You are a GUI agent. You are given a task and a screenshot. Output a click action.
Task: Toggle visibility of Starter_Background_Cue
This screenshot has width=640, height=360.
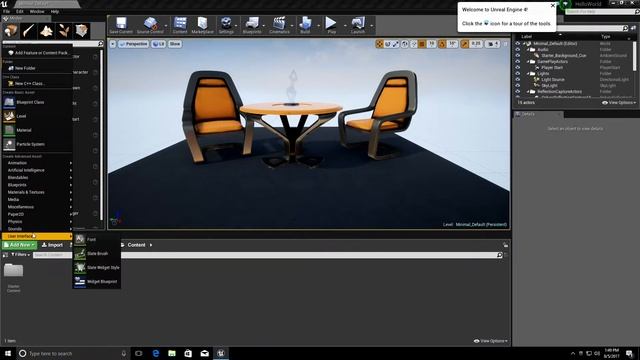click(518, 56)
